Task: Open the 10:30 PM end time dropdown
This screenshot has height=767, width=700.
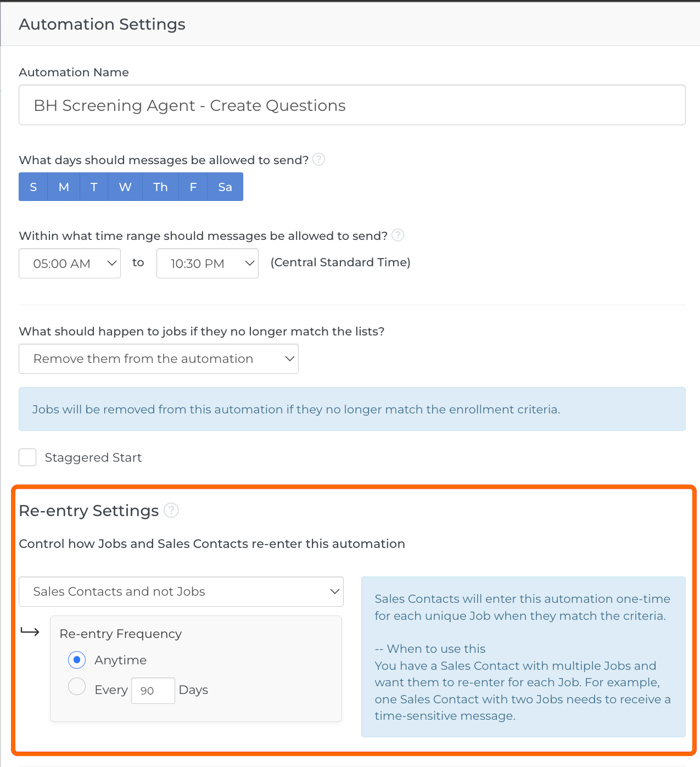Action: pos(208,264)
